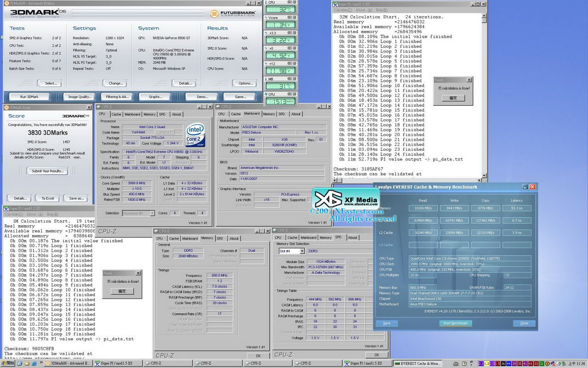Screen dimensions: 588x368
Task: Click Details button under 3DMark System
Action: point(185,83)
